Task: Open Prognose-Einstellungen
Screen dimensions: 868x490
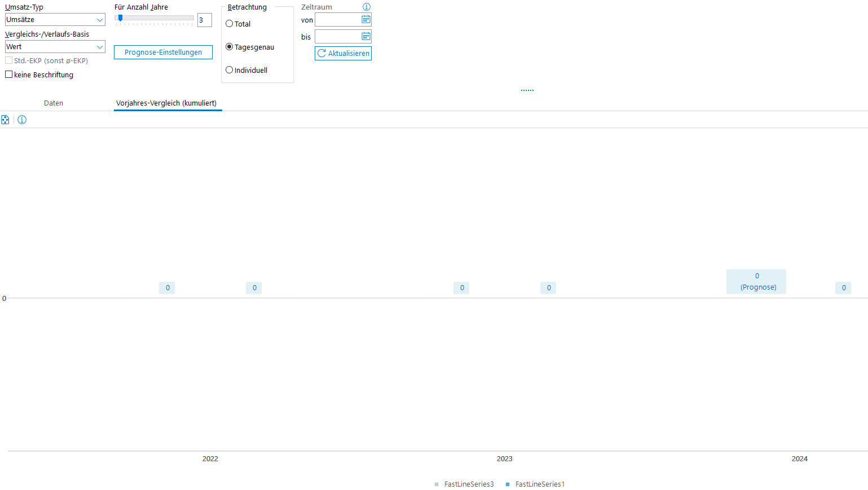Action: tap(163, 53)
